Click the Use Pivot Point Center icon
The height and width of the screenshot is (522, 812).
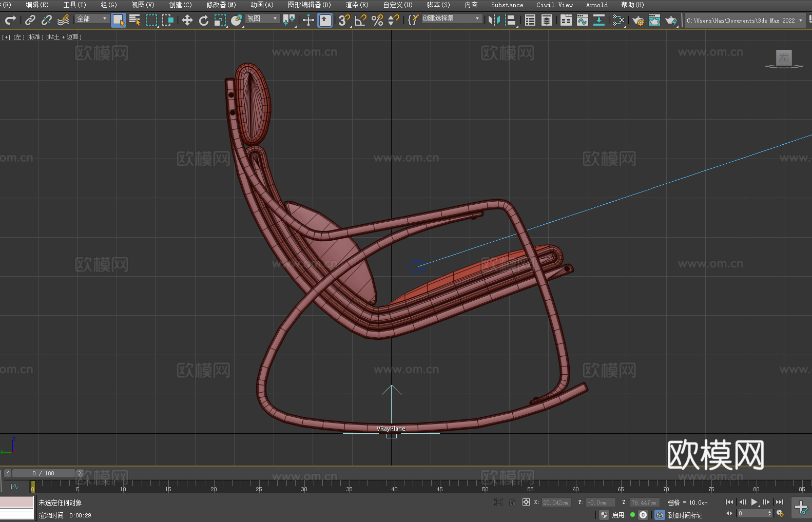coord(289,20)
